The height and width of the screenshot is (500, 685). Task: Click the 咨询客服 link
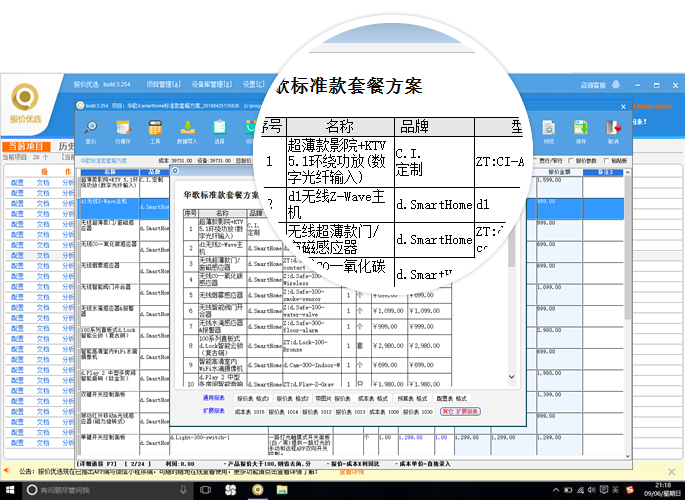pyautogui.click(x=593, y=85)
